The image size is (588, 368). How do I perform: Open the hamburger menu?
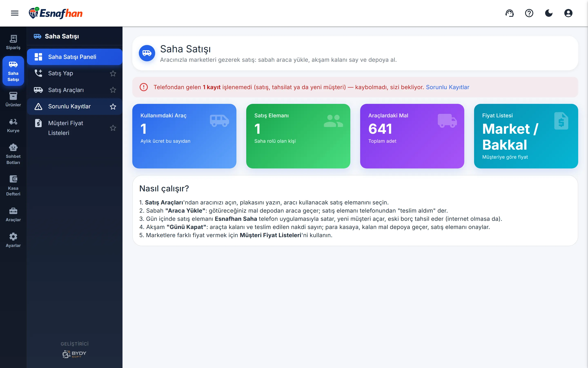coord(14,13)
